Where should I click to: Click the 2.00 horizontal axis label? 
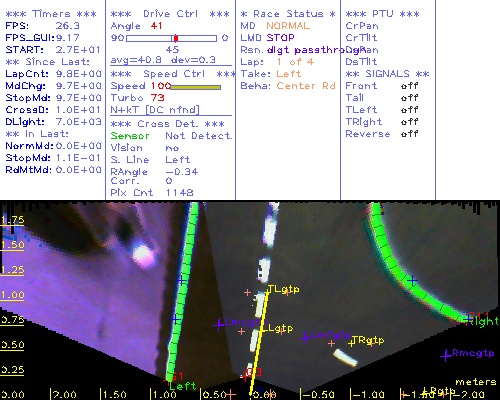tap(64, 395)
